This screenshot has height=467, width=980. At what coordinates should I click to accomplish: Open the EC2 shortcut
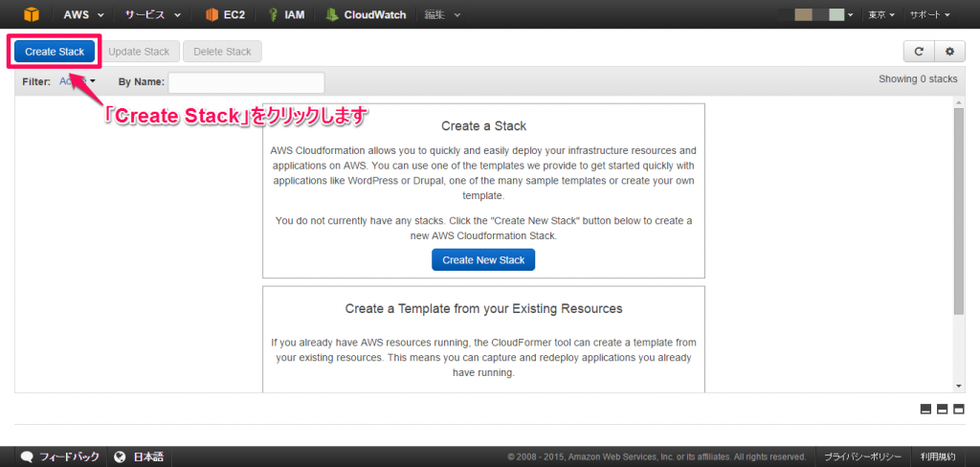pyautogui.click(x=225, y=14)
